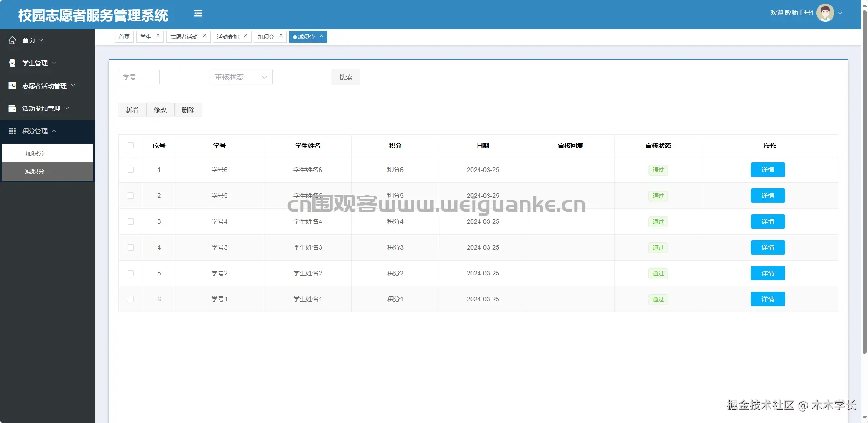Screen dimensions: 868x423
Task: Tick the select-all checkbox in table header
Action: click(131, 145)
